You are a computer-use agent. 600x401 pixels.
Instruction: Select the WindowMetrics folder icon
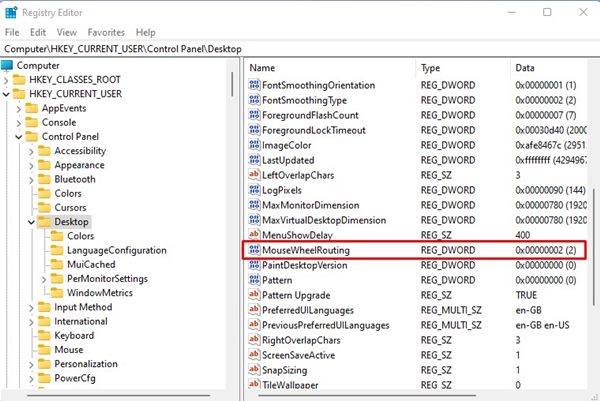57,293
